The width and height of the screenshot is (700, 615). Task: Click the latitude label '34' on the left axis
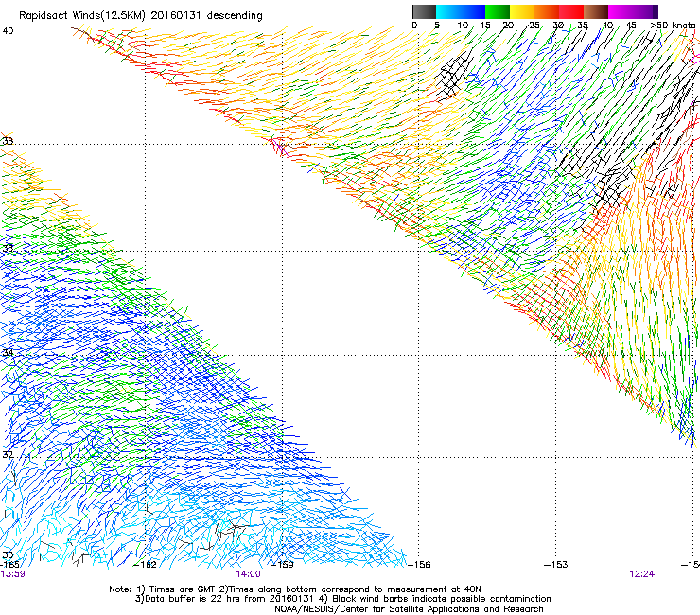pyautogui.click(x=8, y=353)
